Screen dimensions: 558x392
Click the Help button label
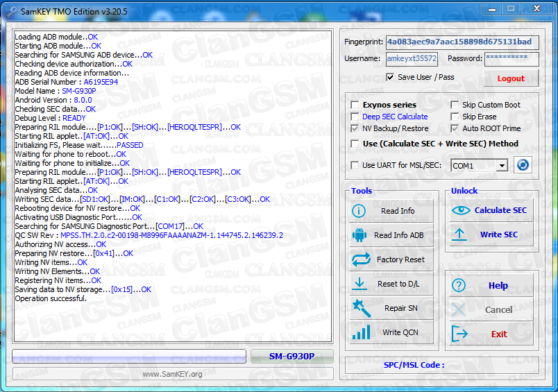pos(498,286)
